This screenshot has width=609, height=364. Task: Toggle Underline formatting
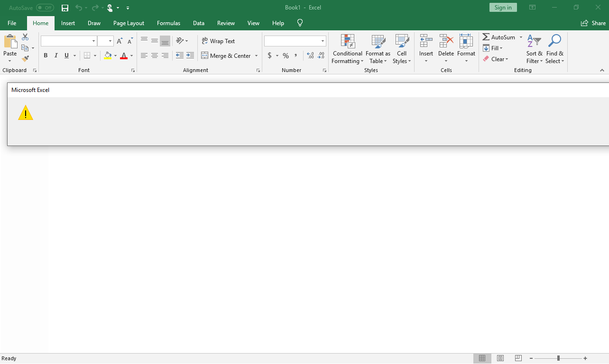click(x=66, y=55)
